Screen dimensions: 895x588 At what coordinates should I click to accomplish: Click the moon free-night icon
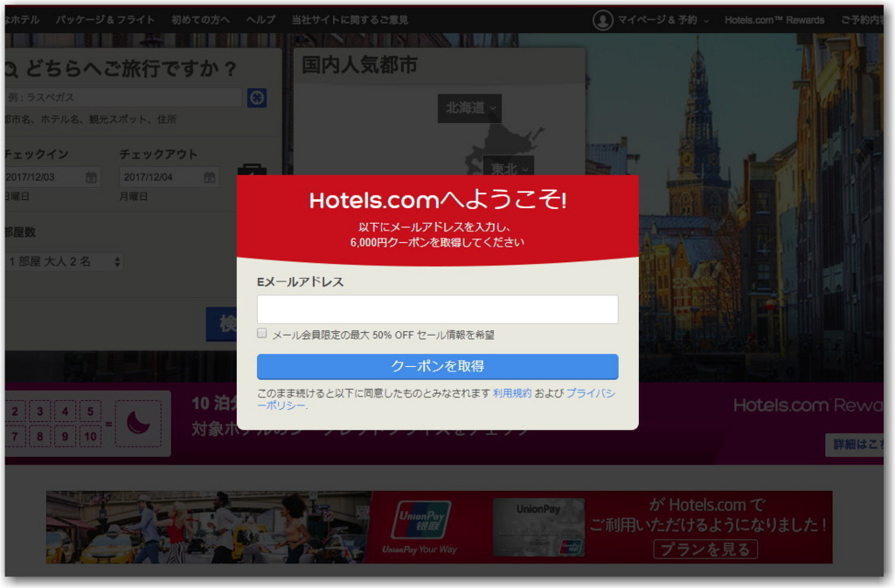(138, 424)
